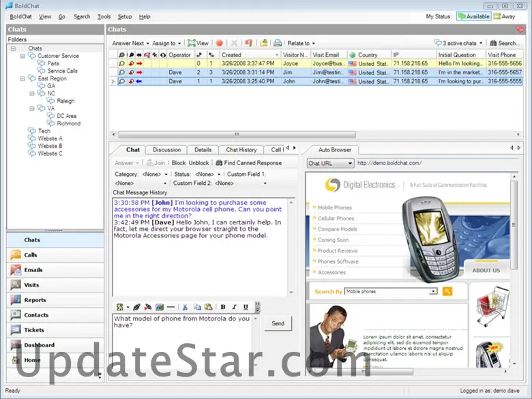The image size is (532, 399).
Task: Click the heart icon in Chats header
Action: [x=520, y=29]
